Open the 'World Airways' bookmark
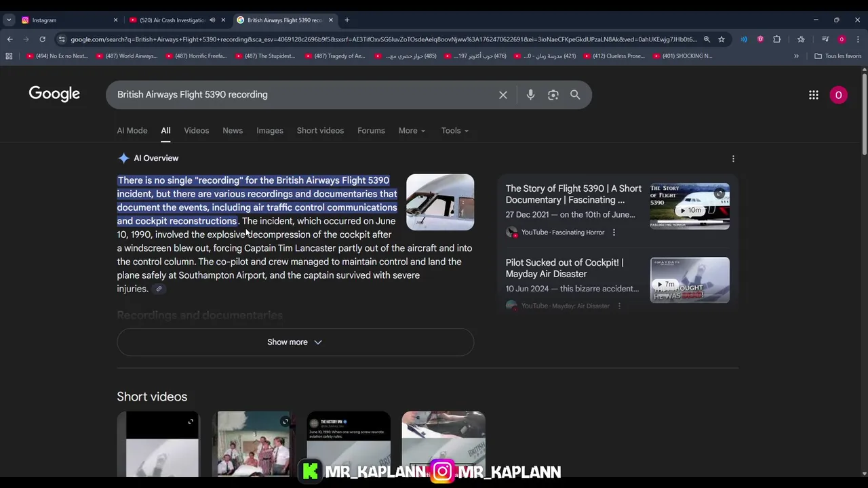The height and width of the screenshot is (488, 868). (127, 56)
